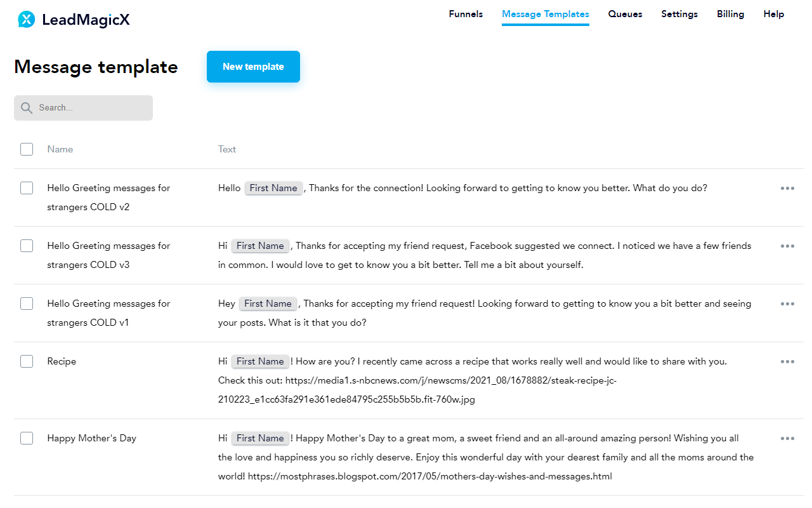Go to the Funnels tab

point(466,14)
